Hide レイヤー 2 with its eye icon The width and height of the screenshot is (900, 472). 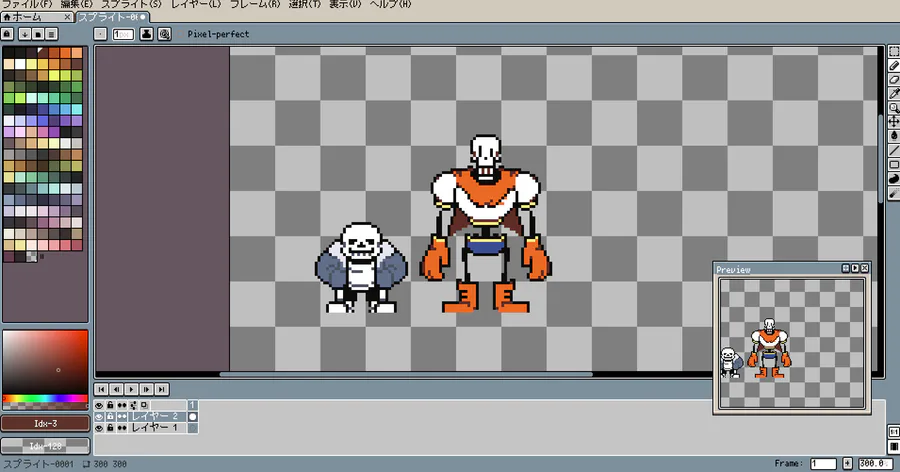[99, 417]
